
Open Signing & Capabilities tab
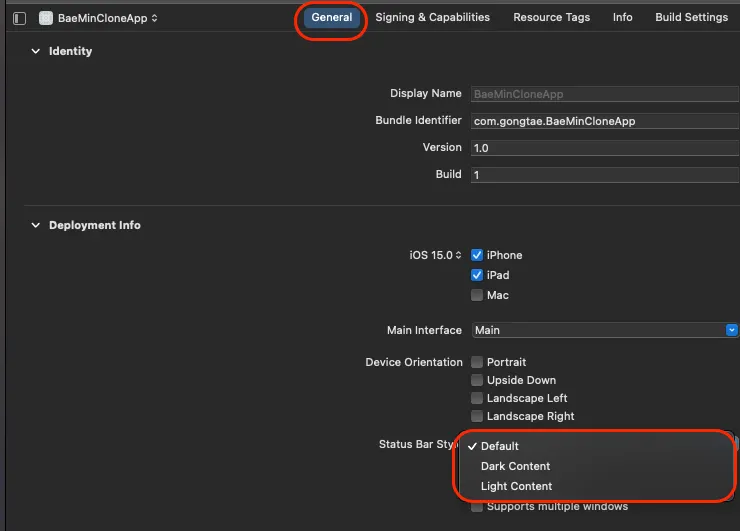(x=432, y=18)
